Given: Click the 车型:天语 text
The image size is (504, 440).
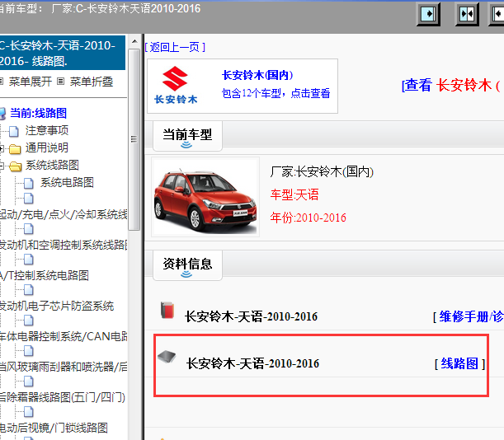Looking at the screenshot, I should pos(294,194).
